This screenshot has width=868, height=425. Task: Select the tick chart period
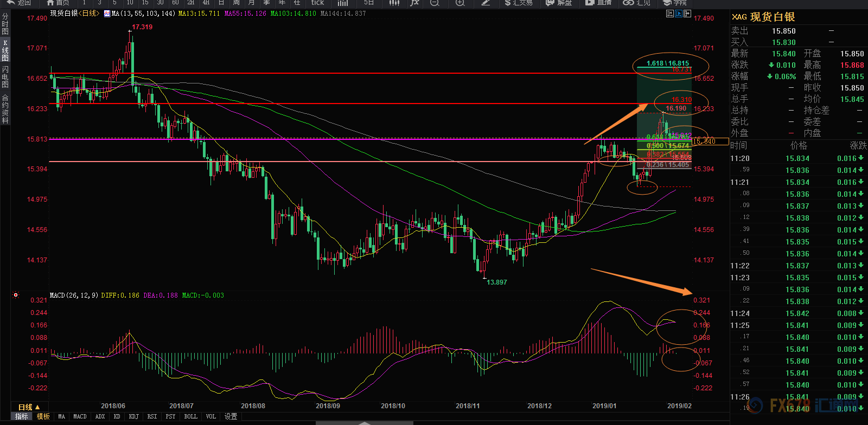pos(317,3)
